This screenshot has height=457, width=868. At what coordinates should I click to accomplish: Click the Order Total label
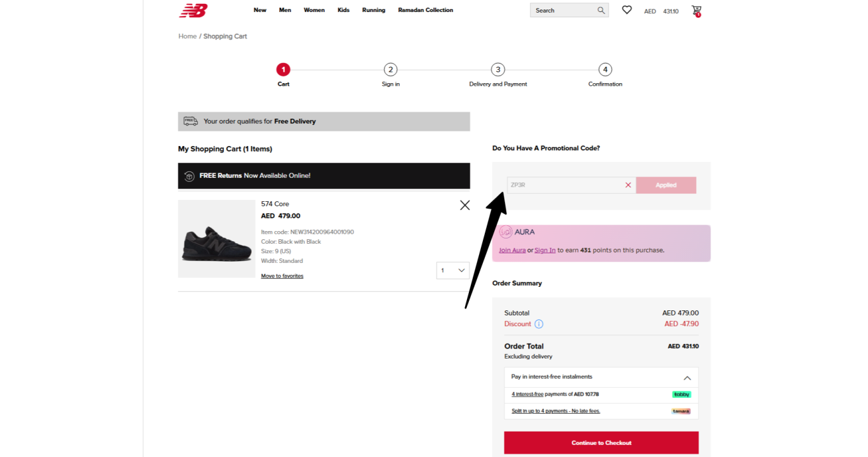tap(524, 347)
